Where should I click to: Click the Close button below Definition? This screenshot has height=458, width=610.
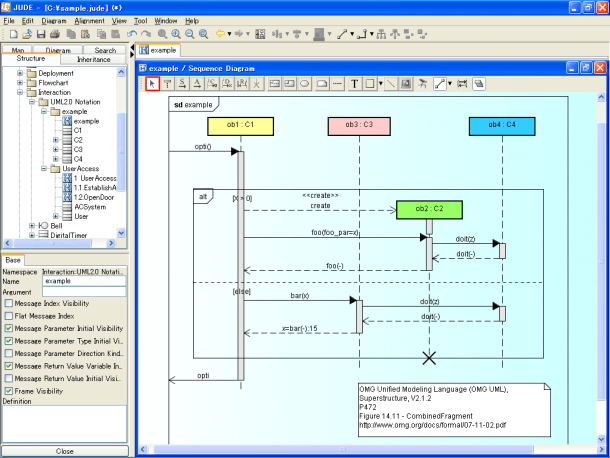[65, 451]
